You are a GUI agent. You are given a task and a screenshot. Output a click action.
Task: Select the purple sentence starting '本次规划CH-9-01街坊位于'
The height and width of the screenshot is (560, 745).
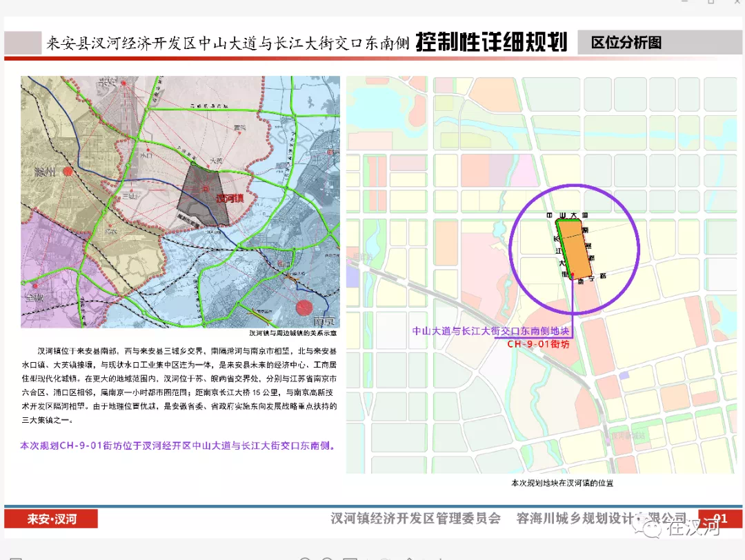tap(178, 446)
